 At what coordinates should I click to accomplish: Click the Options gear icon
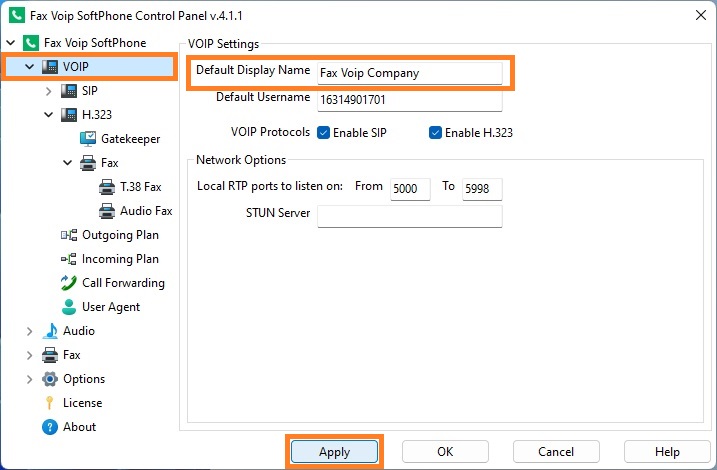tap(50, 379)
